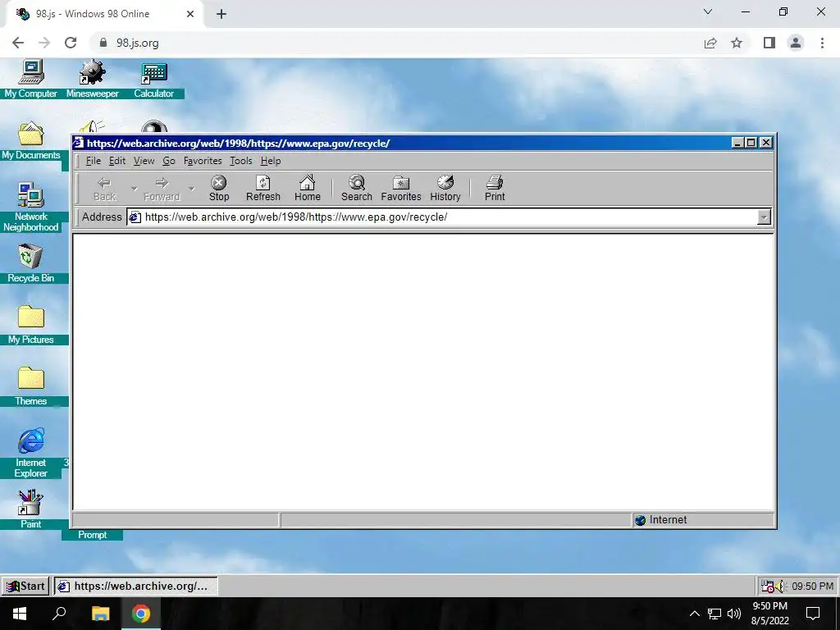Open Chrome profile avatar icon
The width and height of the screenshot is (840, 630).
pos(796,43)
